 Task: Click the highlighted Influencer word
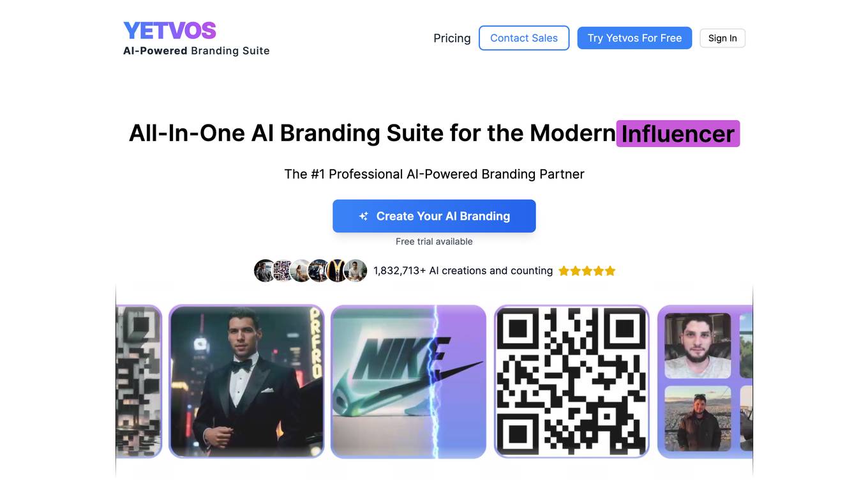pyautogui.click(x=678, y=133)
